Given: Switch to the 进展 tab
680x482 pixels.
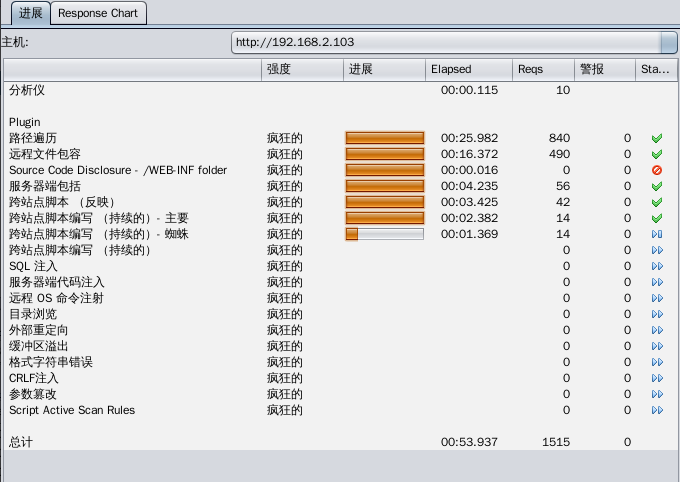Looking at the screenshot, I should click(x=30, y=13).
